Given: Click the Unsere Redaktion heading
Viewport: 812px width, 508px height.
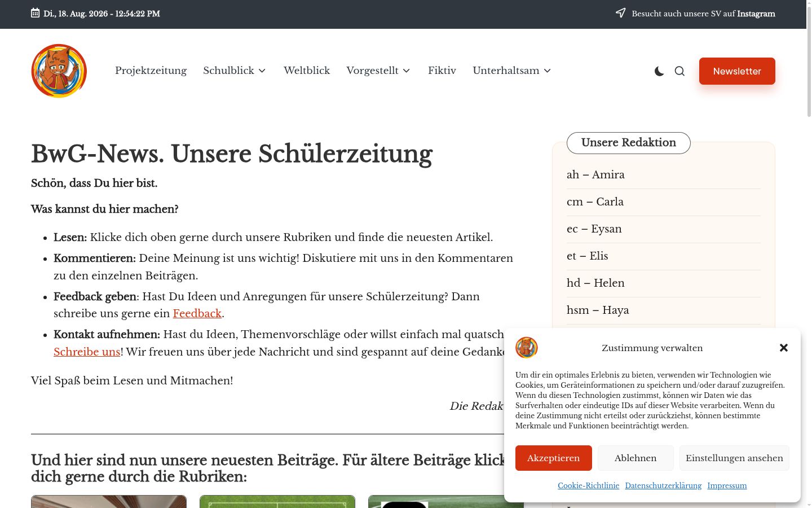Looking at the screenshot, I should coord(629,143).
